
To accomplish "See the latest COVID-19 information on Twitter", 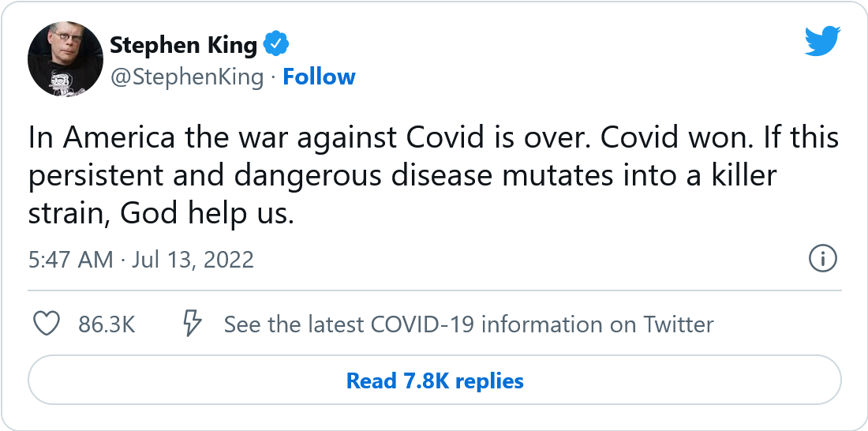I will [468, 324].
